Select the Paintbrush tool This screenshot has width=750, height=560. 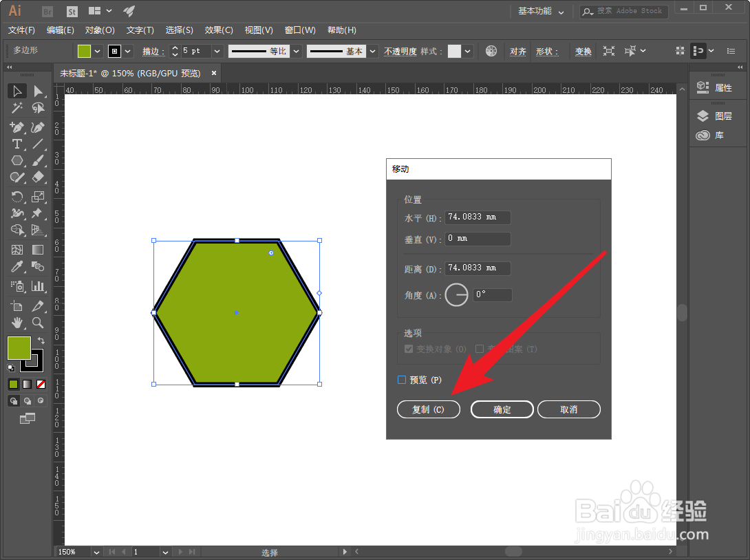coord(38,161)
